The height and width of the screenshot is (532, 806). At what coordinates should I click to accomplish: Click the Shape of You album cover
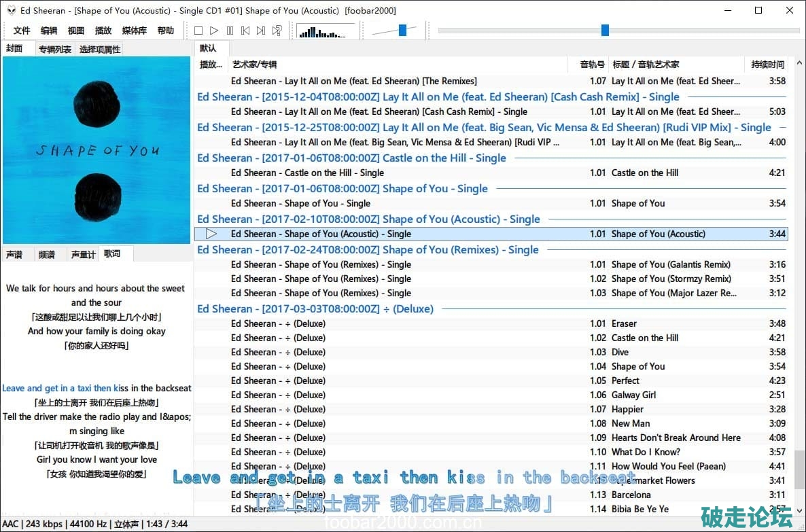coord(97,149)
